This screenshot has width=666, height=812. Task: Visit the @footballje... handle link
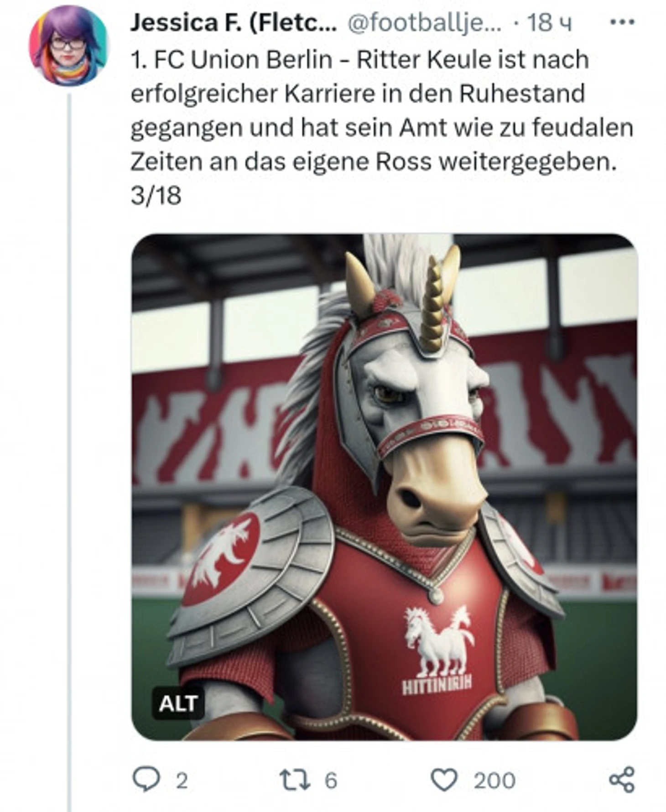[424, 23]
